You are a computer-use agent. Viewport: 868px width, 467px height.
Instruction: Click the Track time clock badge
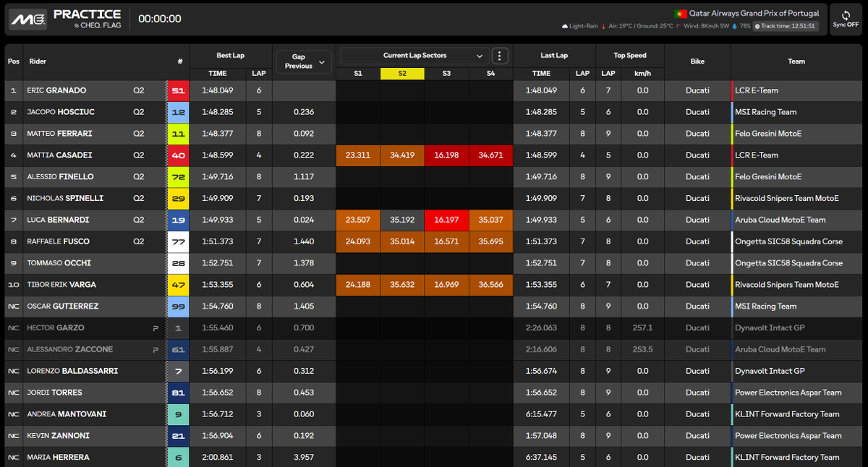(x=785, y=26)
